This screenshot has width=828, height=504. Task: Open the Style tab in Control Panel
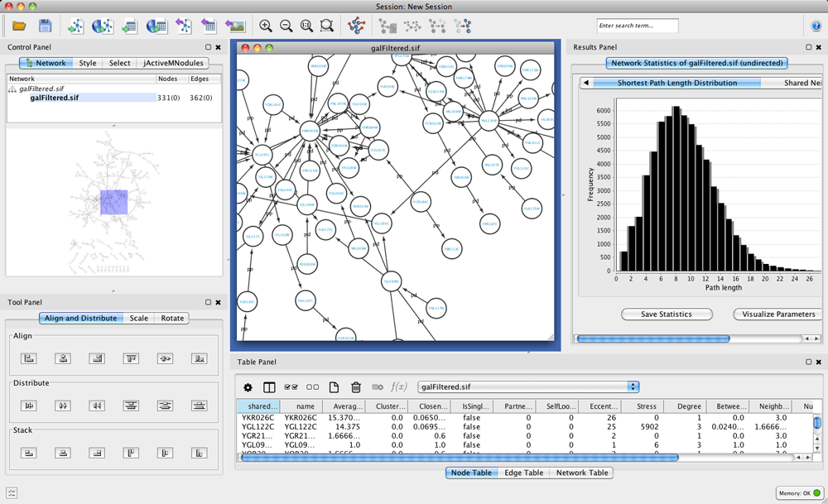(x=88, y=63)
